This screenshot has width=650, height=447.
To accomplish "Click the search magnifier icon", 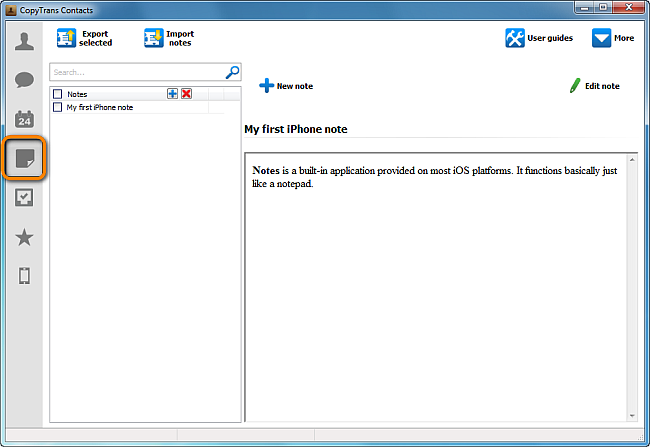I will (x=232, y=72).
